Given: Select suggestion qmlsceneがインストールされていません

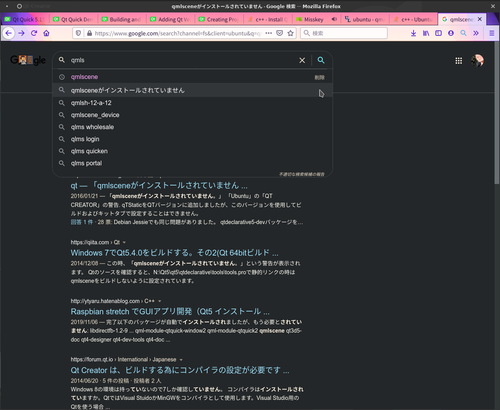Looking at the screenshot, I should tap(193, 90).
